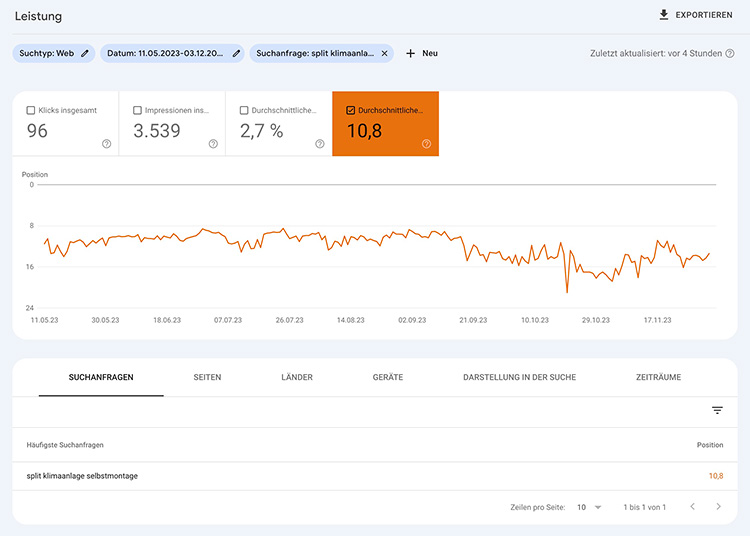Add a new filter with Neu
This screenshot has height=536, width=750.
coord(421,53)
